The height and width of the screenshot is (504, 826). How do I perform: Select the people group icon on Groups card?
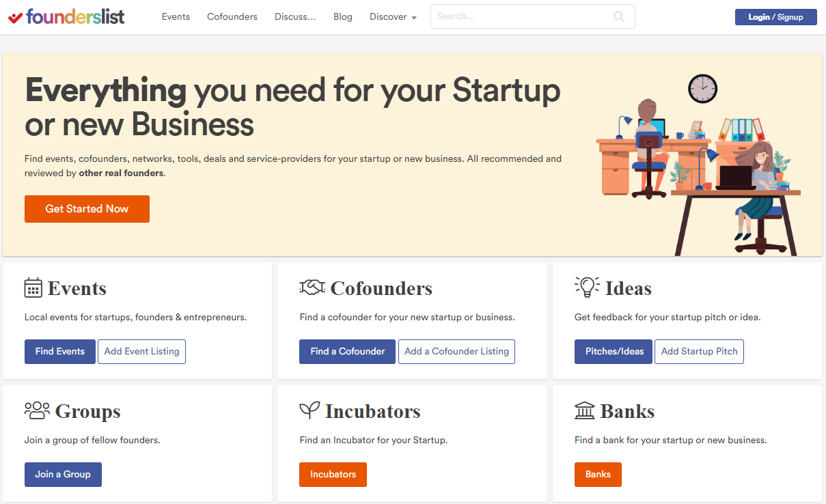click(36, 410)
